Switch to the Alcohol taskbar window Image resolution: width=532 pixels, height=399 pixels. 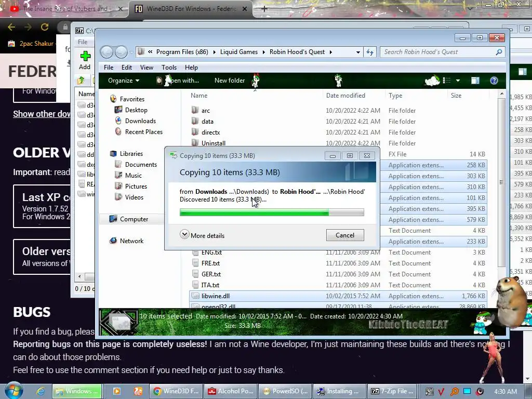pyautogui.click(x=231, y=391)
